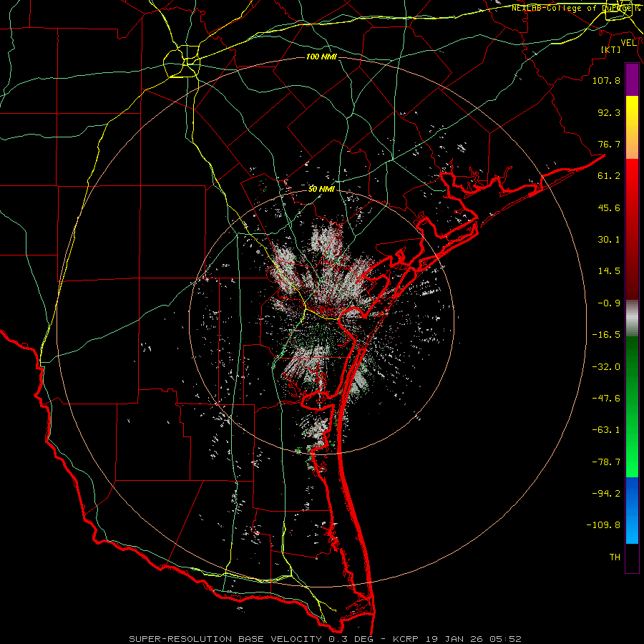Screen dimensions: 644x644
Task: Select the 107.8 legend value
Action: (x=606, y=80)
